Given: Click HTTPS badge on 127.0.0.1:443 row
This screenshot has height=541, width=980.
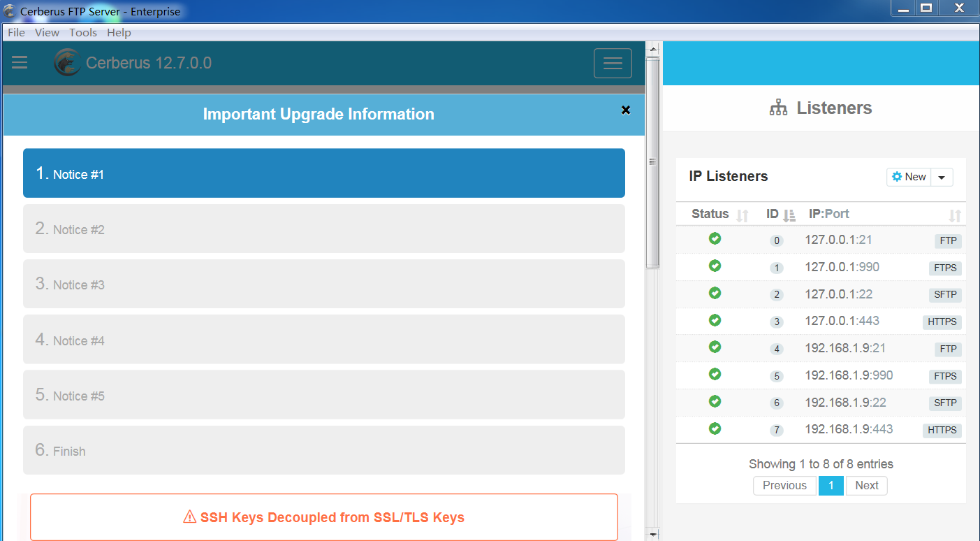Looking at the screenshot, I should click(x=942, y=322).
